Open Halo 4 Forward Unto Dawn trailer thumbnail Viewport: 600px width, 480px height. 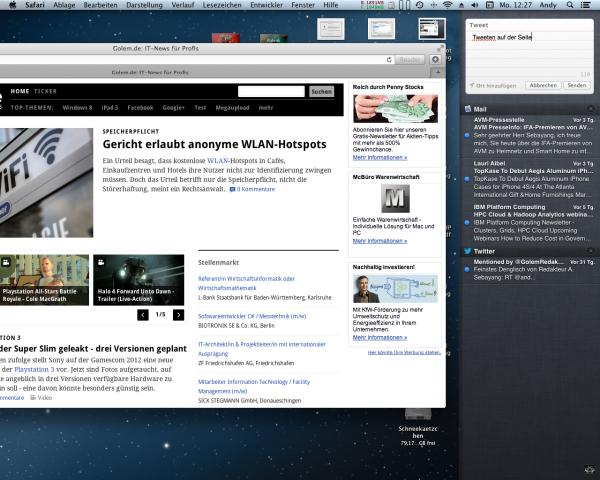coord(132,280)
